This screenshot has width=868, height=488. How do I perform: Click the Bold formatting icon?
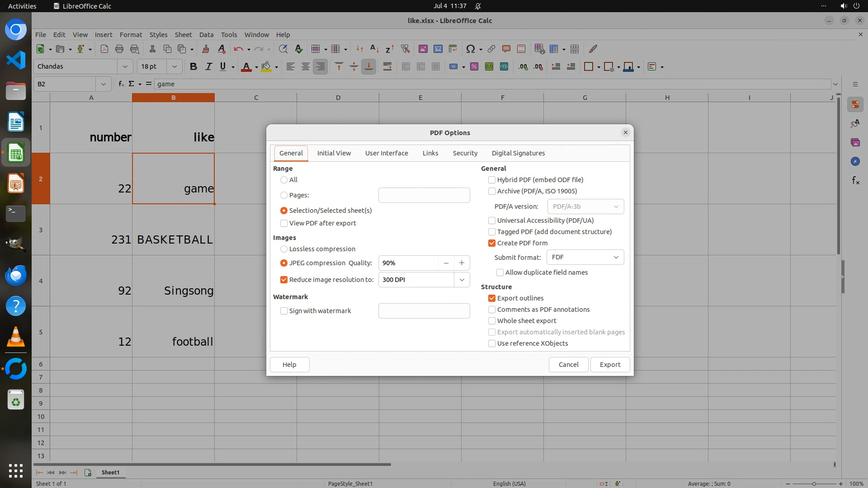(x=193, y=66)
